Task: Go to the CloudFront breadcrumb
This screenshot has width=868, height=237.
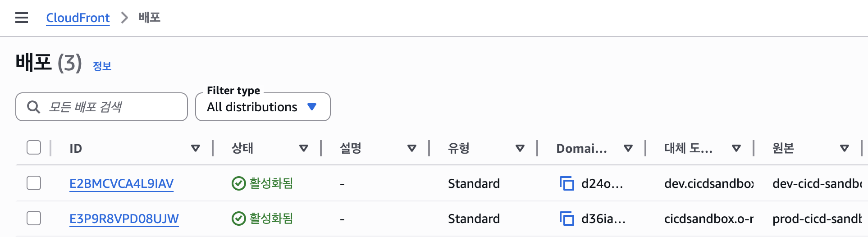Action: click(78, 18)
